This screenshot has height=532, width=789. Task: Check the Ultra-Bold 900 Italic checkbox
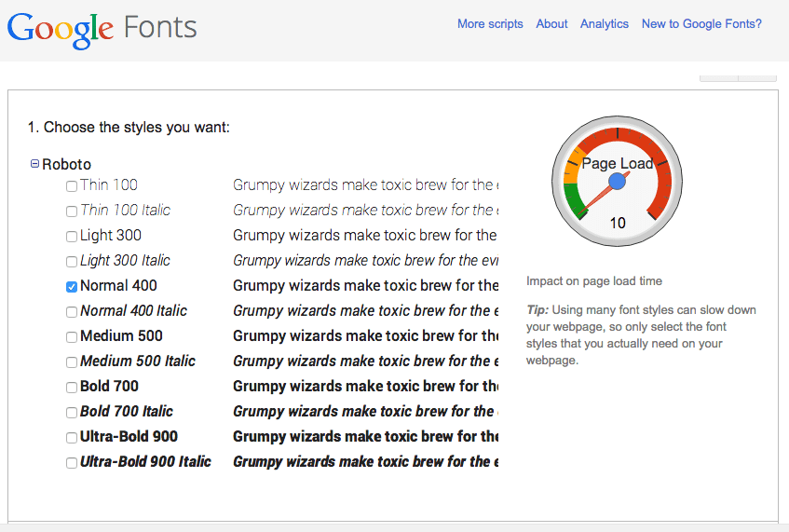point(72,463)
